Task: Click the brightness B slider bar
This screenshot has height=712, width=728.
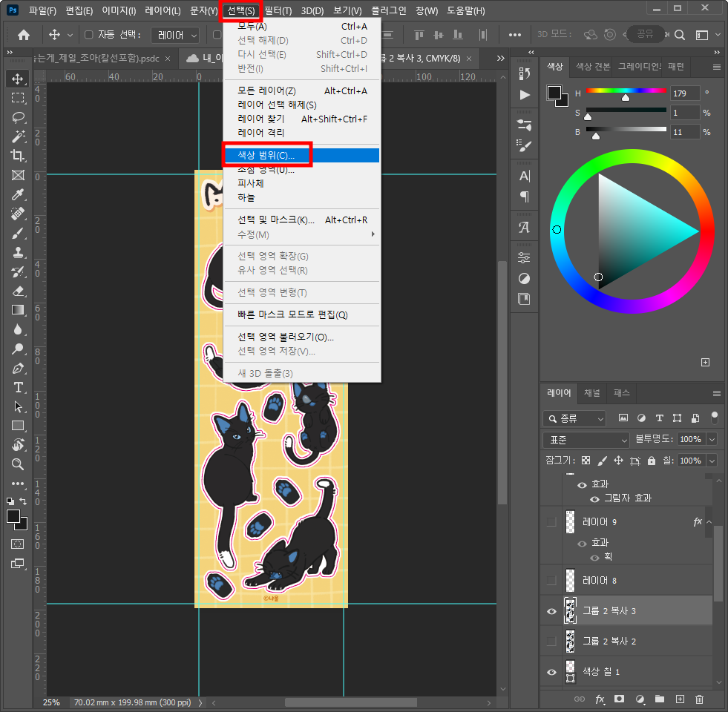Action: pyautogui.click(x=626, y=129)
